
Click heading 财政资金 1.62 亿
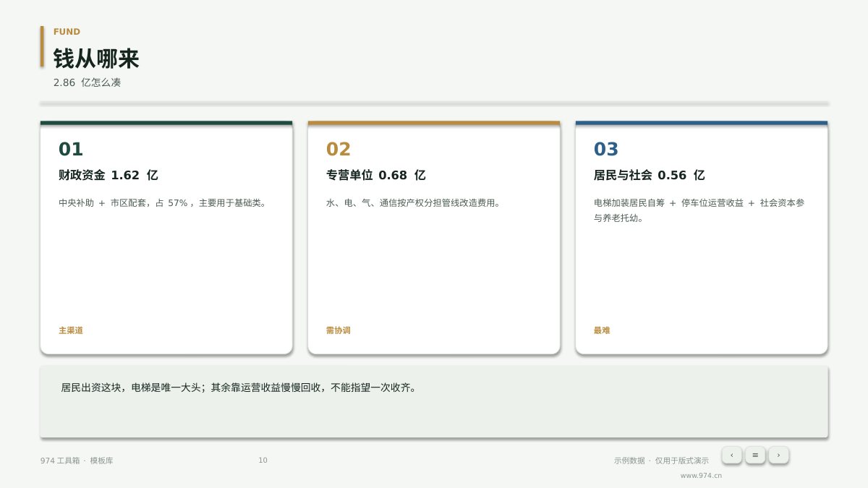point(108,175)
